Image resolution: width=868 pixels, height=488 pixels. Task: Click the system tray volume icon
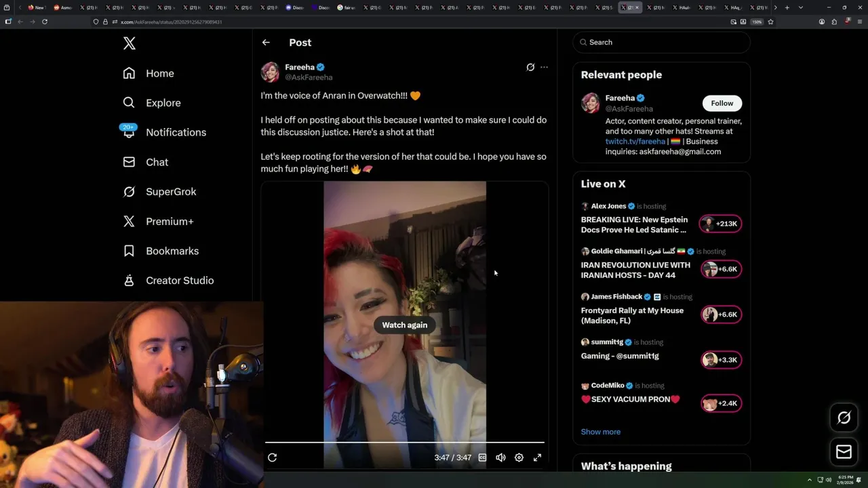828,480
